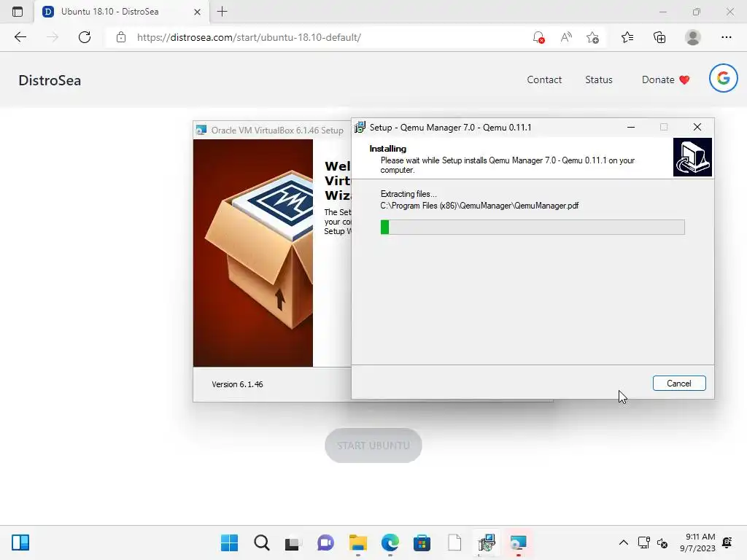Click the installation progress bar
747x560 pixels.
[533, 227]
